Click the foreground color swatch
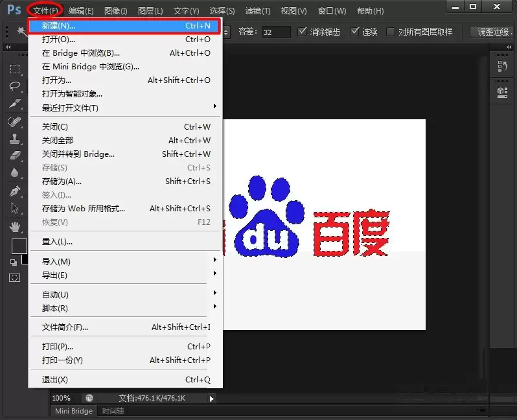The image size is (517, 420). (19, 246)
